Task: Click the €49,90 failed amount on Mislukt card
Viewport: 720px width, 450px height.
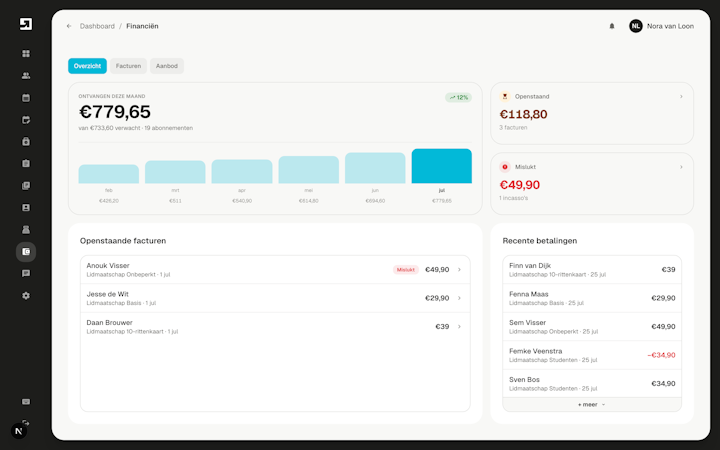Action: (520, 185)
